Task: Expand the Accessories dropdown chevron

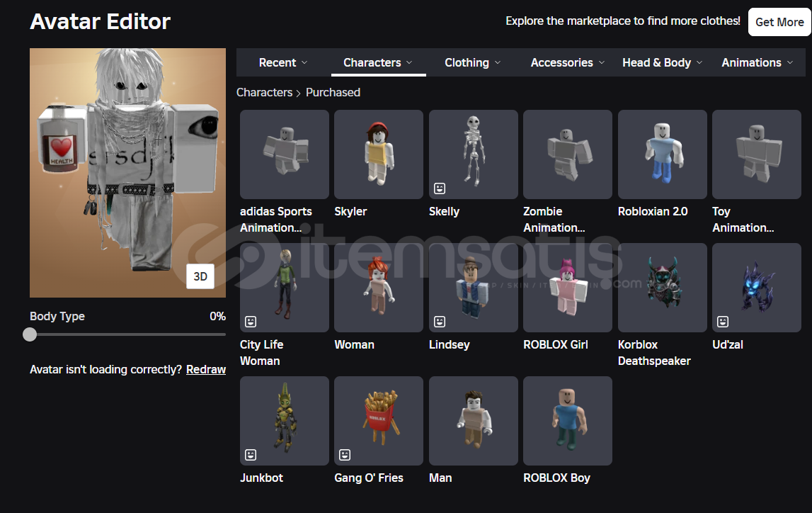Action: (x=602, y=62)
